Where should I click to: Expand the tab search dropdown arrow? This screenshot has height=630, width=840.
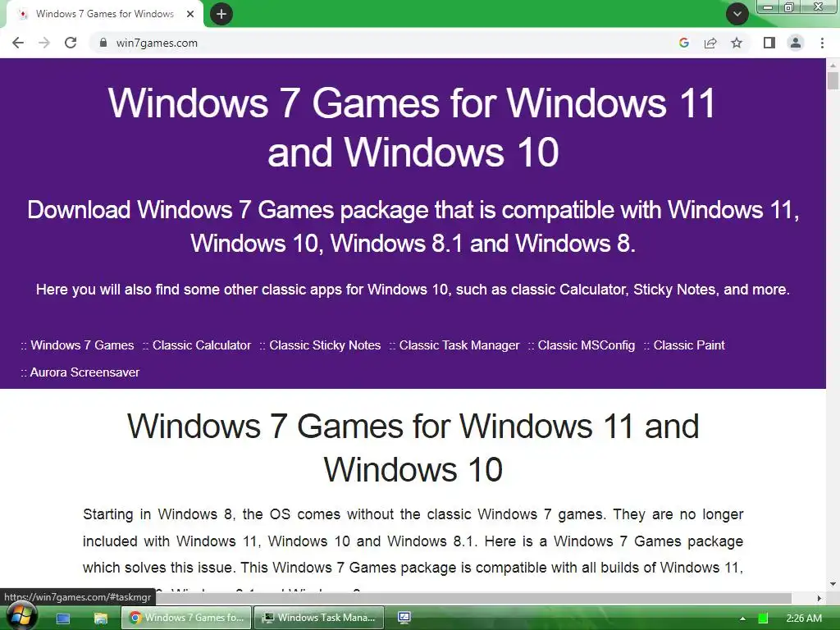(x=737, y=14)
